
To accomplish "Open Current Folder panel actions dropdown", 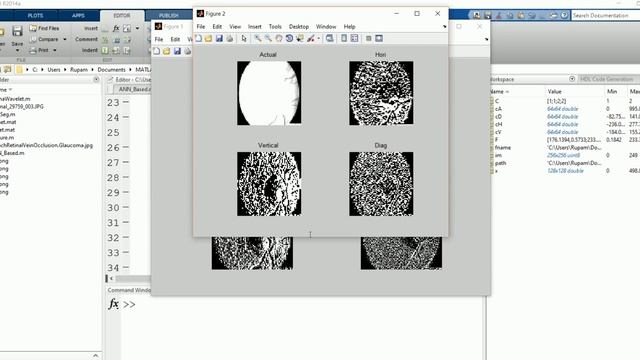I will 96,80.
